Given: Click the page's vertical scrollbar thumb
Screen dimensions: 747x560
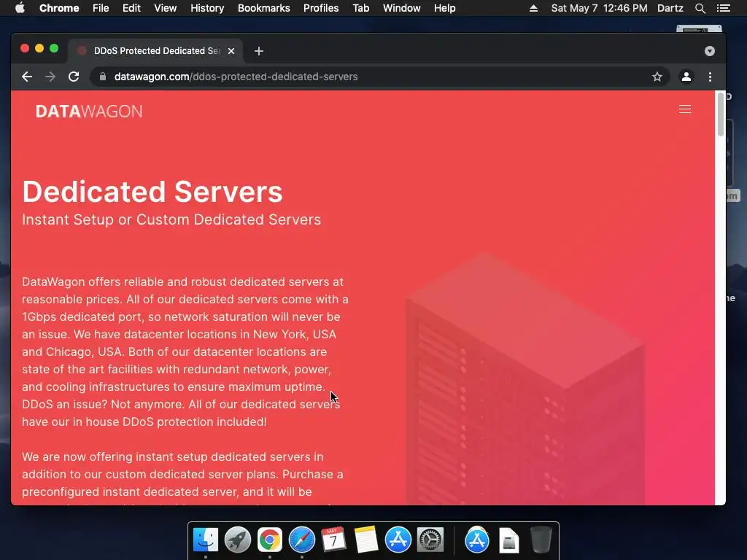Looking at the screenshot, I should [720, 114].
